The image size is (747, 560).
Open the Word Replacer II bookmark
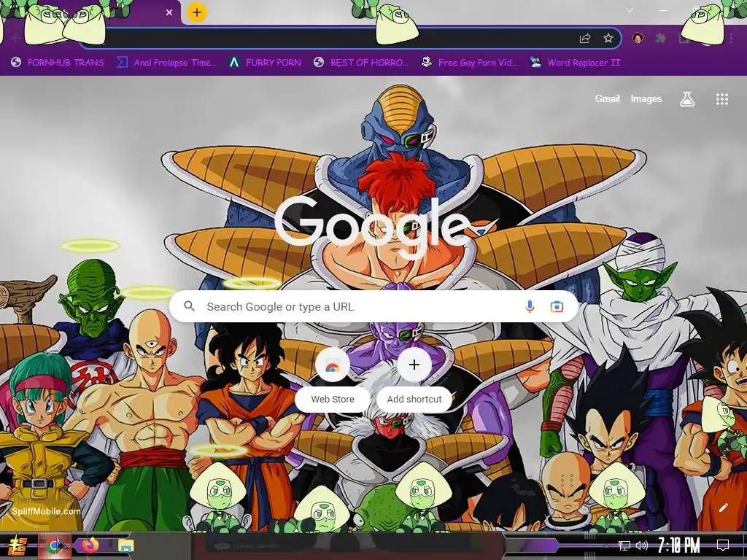[x=575, y=63]
